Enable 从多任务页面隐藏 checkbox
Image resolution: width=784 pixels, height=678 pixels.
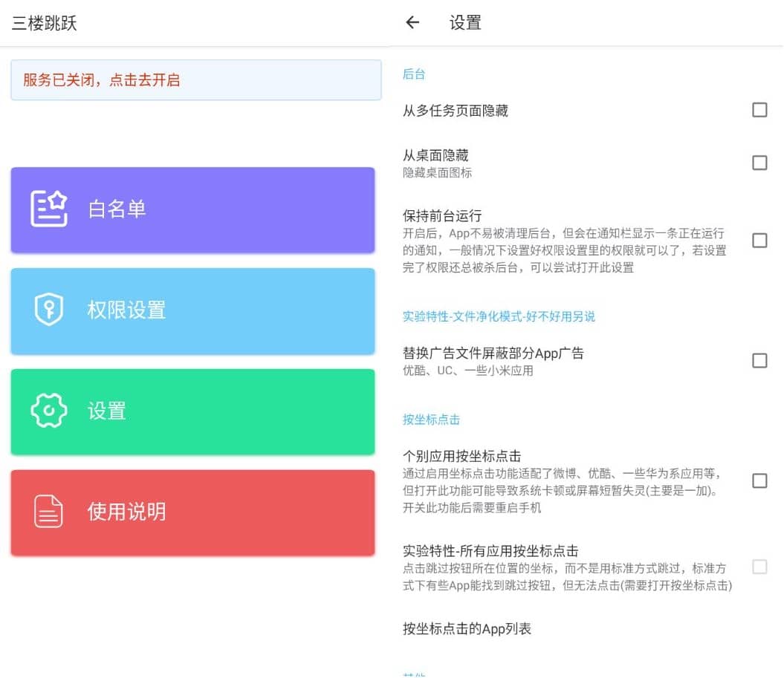[759, 110]
